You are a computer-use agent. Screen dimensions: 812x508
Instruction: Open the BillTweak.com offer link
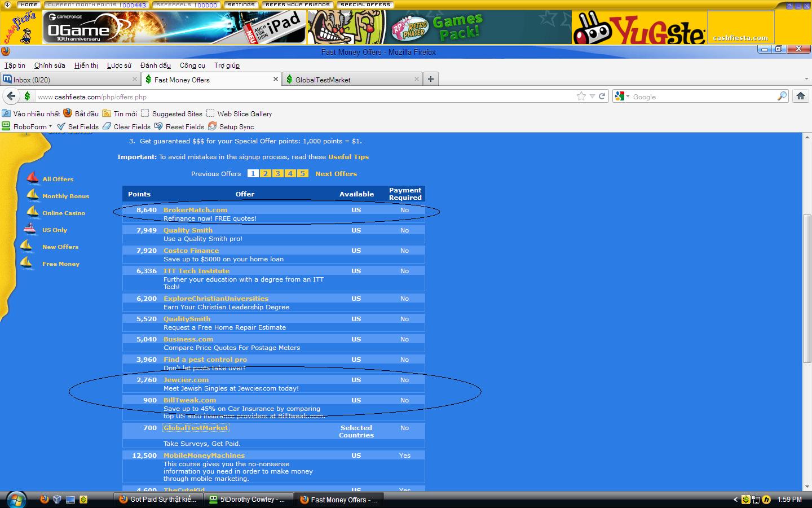coord(189,400)
